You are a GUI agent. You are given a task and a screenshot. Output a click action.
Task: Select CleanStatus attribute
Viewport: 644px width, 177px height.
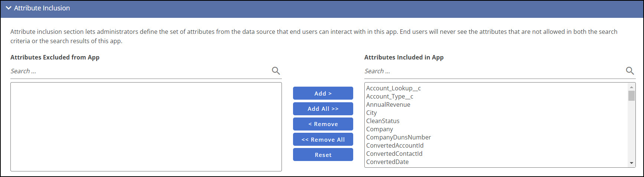[x=383, y=121]
